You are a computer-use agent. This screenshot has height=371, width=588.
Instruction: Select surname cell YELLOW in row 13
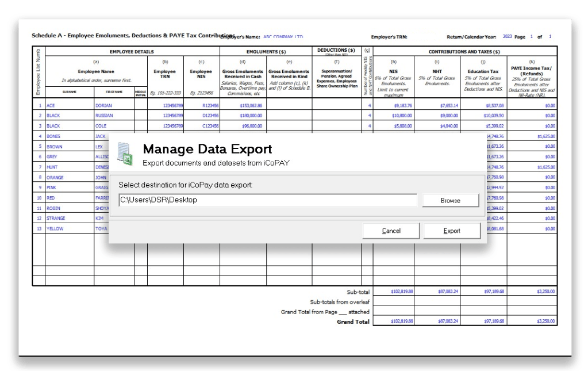coord(69,228)
